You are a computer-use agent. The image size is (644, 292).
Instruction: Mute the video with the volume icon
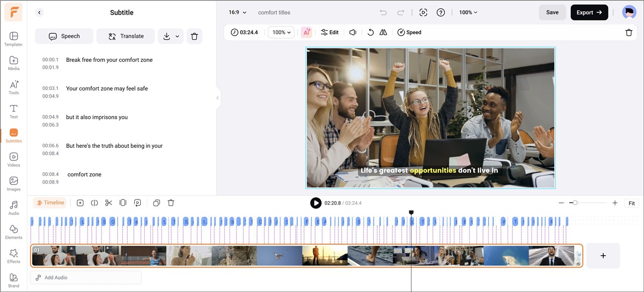click(353, 32)
